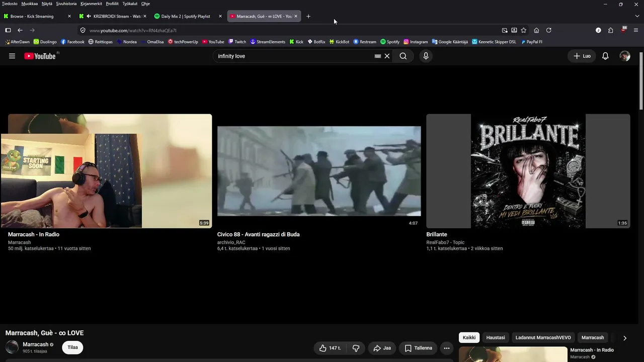Switch to the KRIZIBROIDI Stream tab
The height and width of the screenshot is (362, 644).
point(113,16)
